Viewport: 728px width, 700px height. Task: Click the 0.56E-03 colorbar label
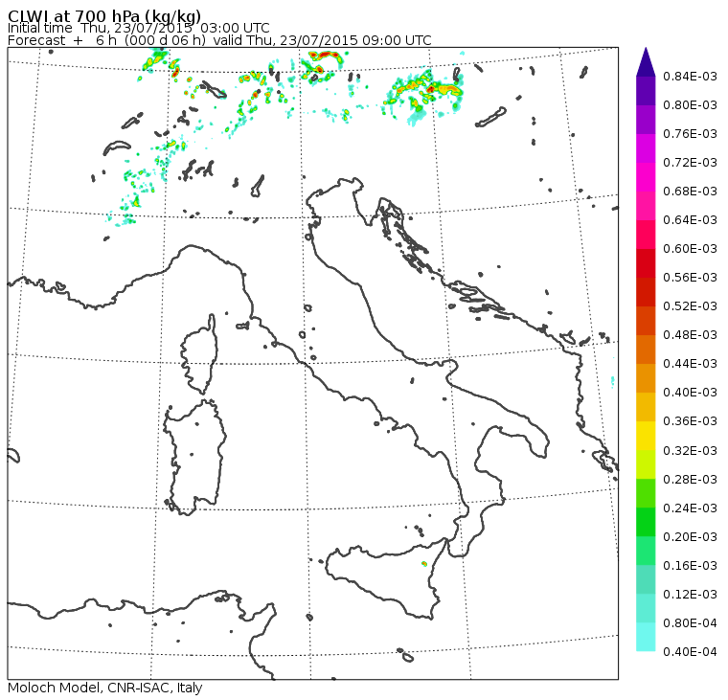690,277
